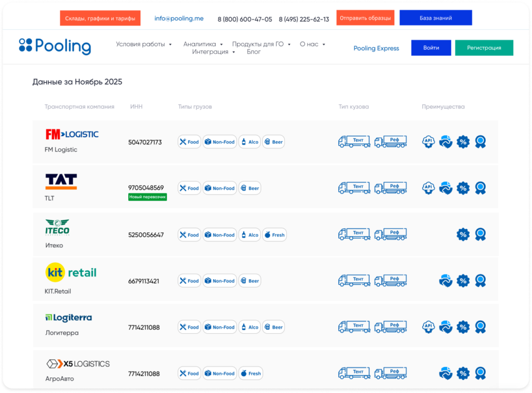532x393 pixels.
Task: Open the Pooling logo home link
Action: (x=55, y=47)
